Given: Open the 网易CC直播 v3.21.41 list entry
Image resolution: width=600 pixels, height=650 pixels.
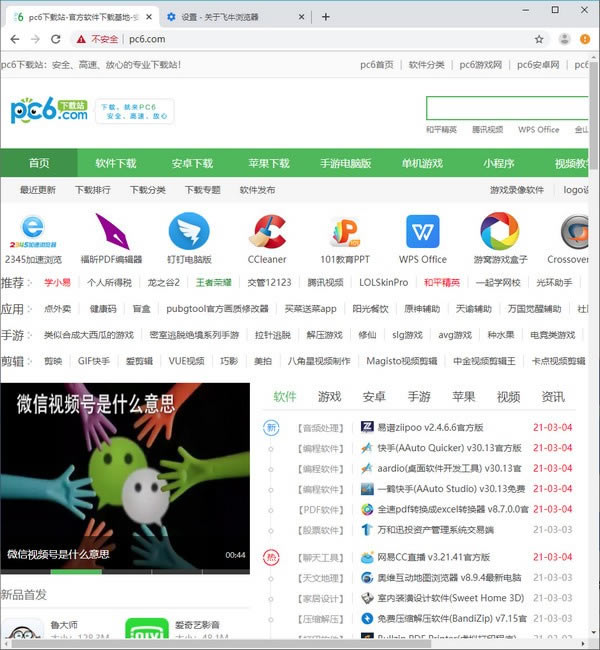Looking at the screenshot, I should [x=434, y=557].
